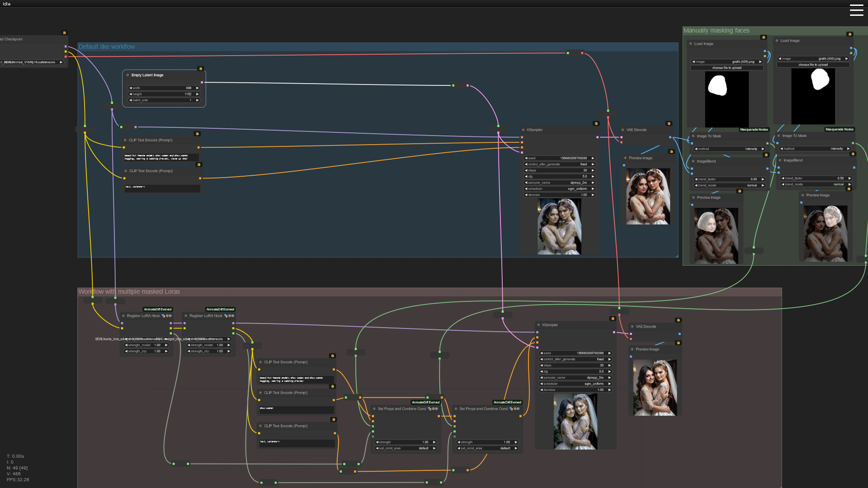Increase width arrow in Empty Latent Image
This screenshot has height=488, width=868.
(197, 88)
